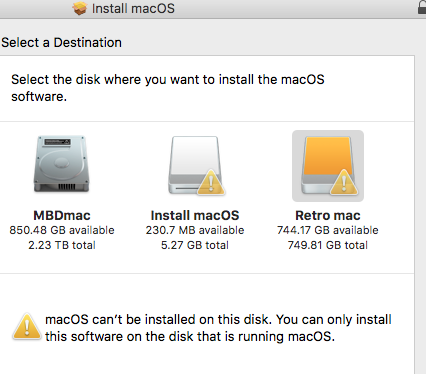Click the 749.81 GB total text
Image resolution: width=426 pixels, height=374 pixels.
click(328, 245)
